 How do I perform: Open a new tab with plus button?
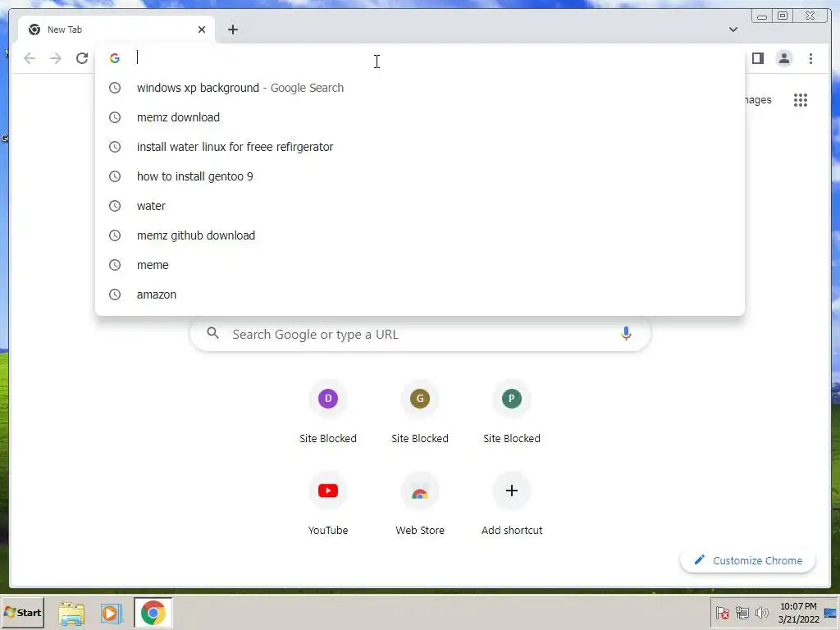232,30
